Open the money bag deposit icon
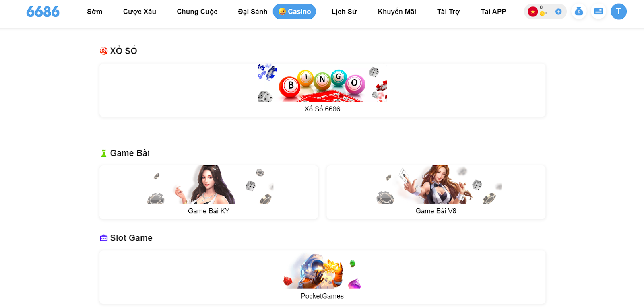Image resolution: width=644 pixels, height=307 pixels. point(579,12)
